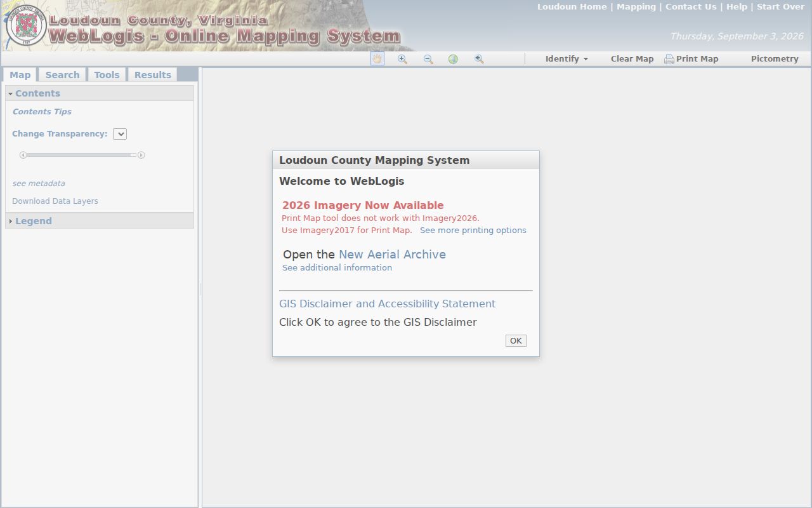Open the Change Transparency layer dropdown
Viewport: 812px width, 508px height.
coord(120,134)
